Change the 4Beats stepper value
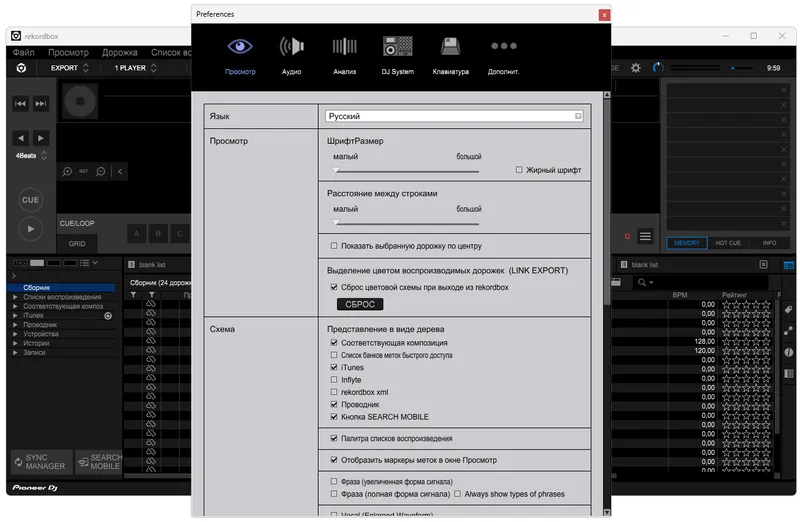 (x=44, y=155)
